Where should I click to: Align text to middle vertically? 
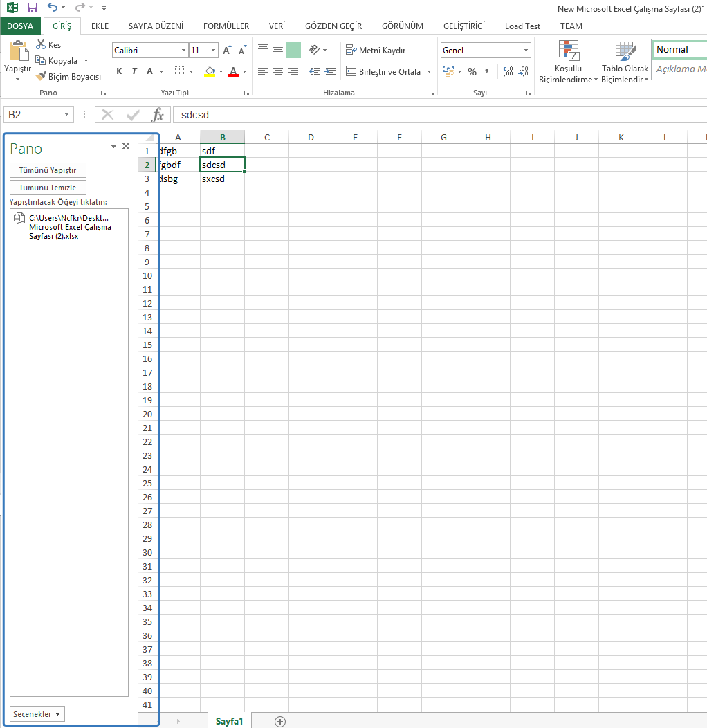[x=278, y=50]
